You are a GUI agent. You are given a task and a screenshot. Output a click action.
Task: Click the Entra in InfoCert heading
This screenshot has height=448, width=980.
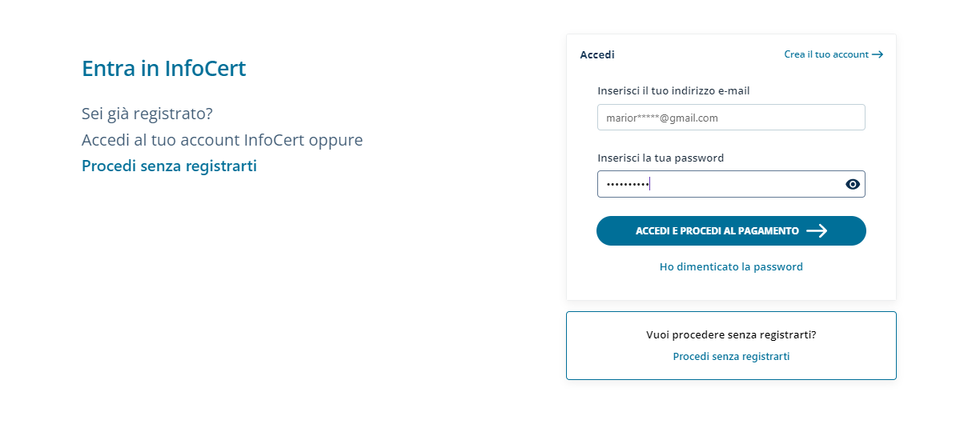(x=163, y=68)
